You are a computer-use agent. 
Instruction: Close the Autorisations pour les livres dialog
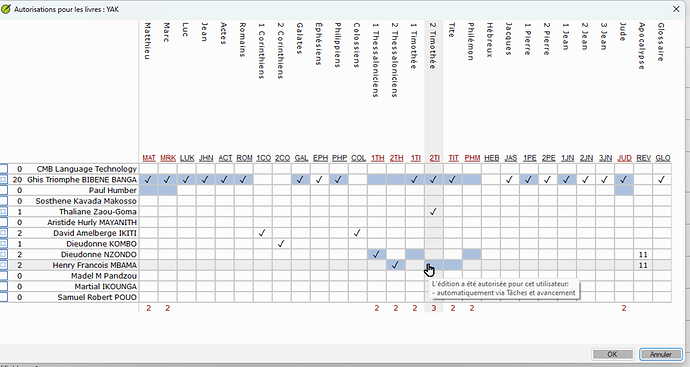676,9
